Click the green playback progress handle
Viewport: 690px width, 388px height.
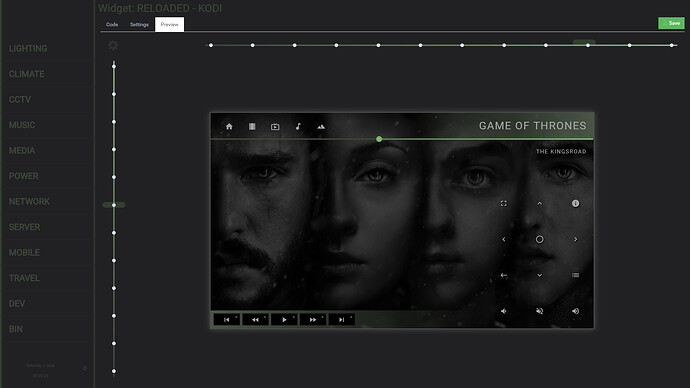[379, 139]
